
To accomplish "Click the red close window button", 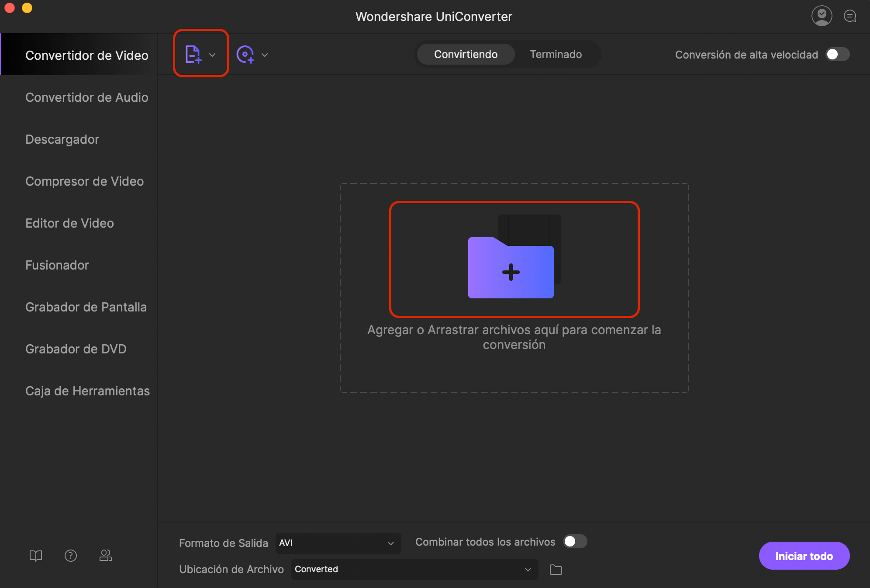I will (10, 7).
